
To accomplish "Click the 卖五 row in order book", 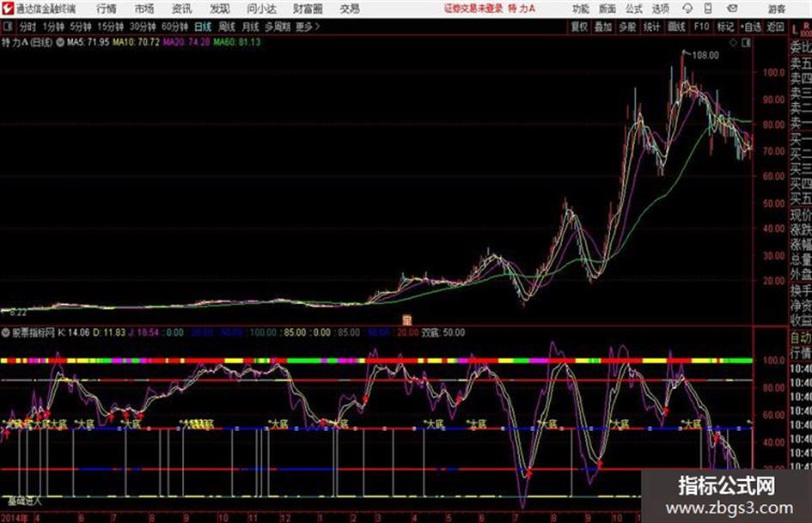I will coord(801,64).
